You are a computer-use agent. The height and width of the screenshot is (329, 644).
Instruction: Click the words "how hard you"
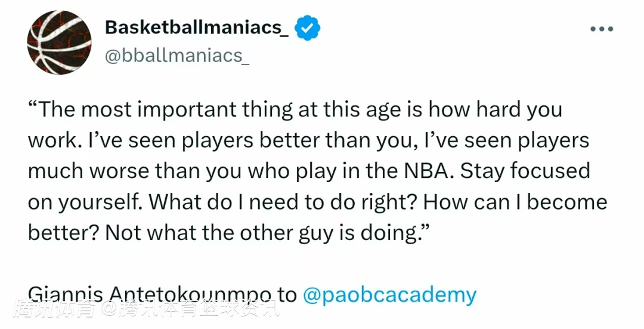tap(496, 110)
